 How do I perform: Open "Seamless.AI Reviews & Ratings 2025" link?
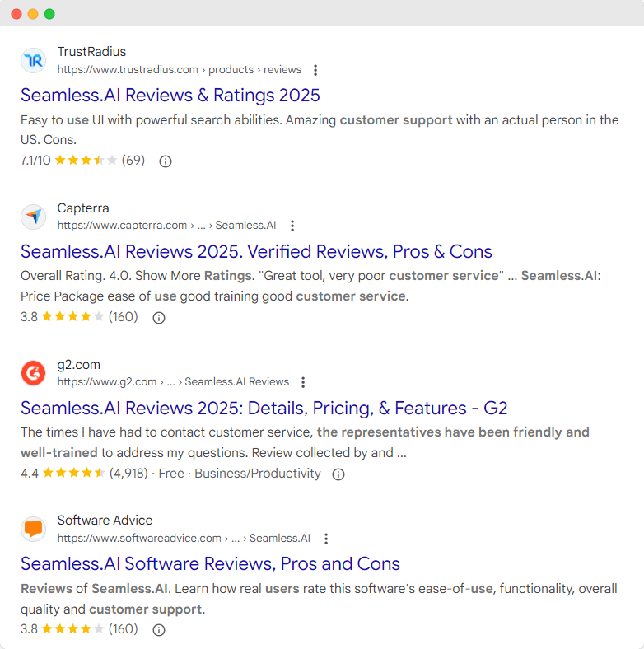[x=170, y=95]
